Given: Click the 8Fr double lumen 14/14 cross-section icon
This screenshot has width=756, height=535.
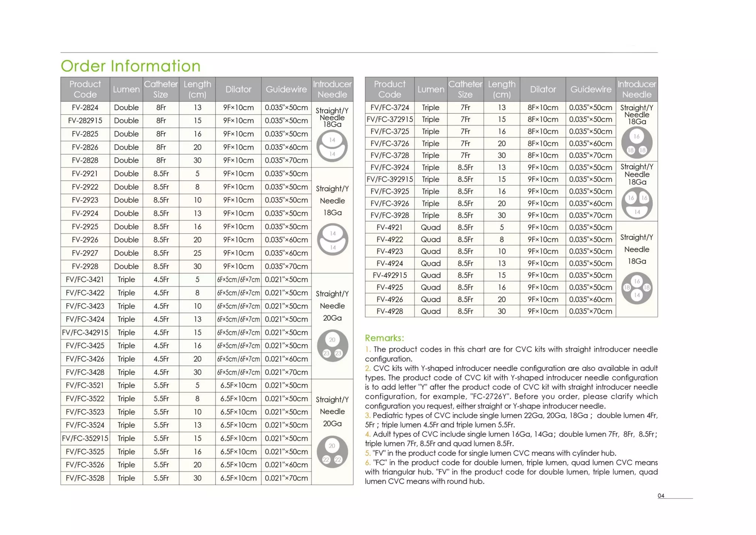Looking at the screenshot, I should (332, 147).
